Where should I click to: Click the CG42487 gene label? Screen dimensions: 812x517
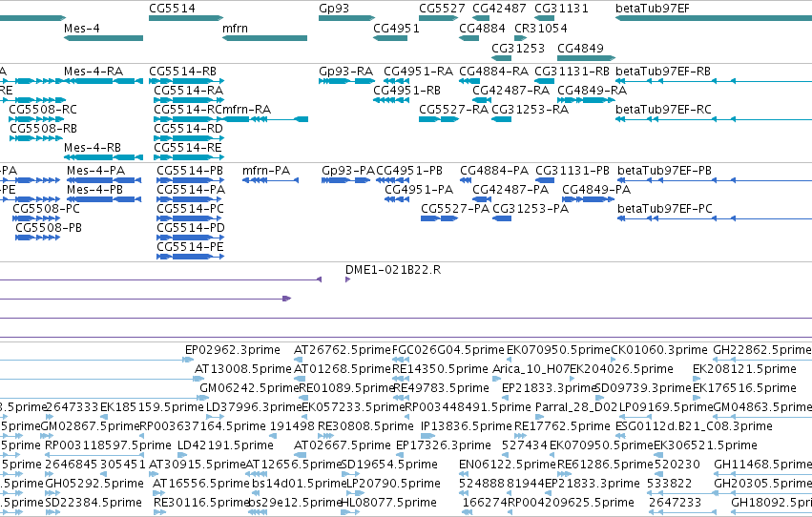pos(499,9)
